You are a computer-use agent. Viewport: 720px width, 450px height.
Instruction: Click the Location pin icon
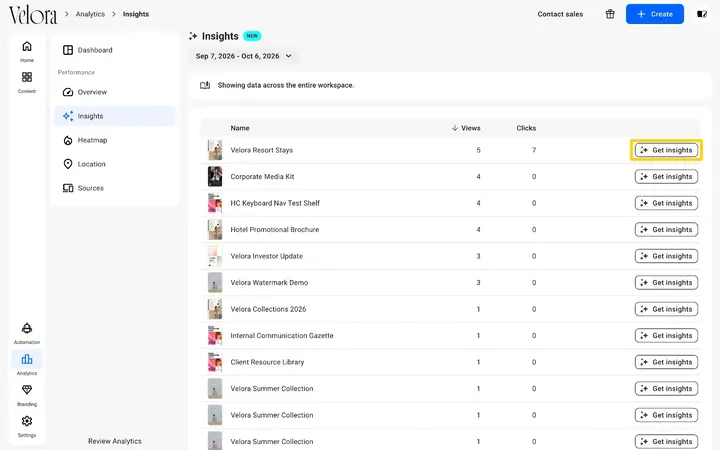pos(68,164)
